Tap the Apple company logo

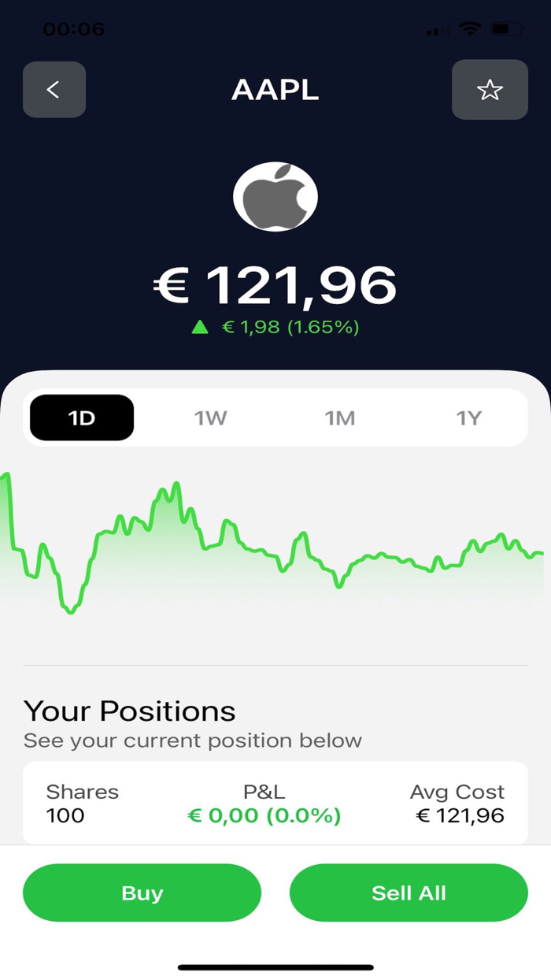(x=275, y=195)
